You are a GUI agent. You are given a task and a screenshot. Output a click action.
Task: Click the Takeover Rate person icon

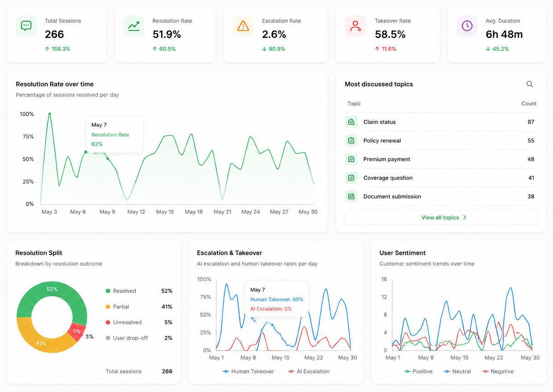coord(355,26)
